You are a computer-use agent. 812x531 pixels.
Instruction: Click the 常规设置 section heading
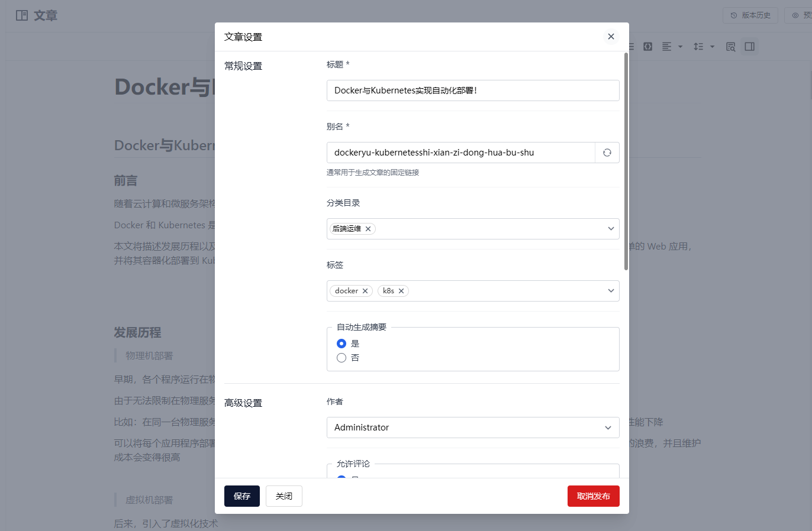pyautogui.click(x=243, y=66)
